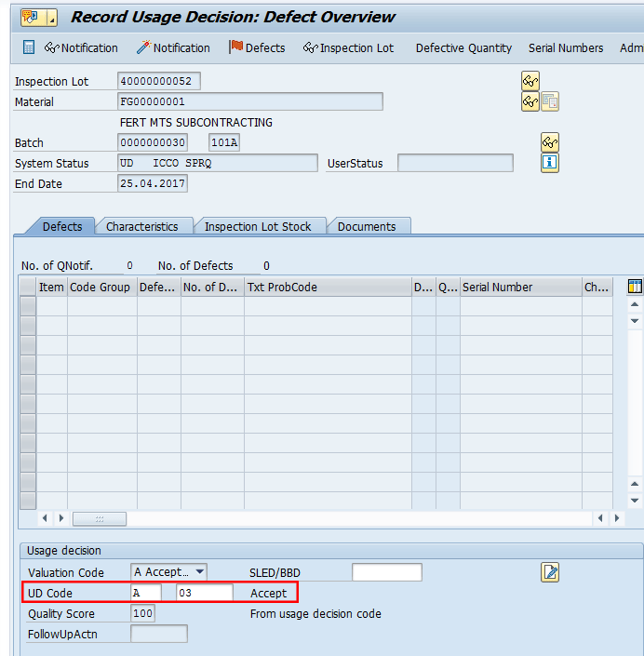Click the calculator icon in the toolbar
644x656 pixels.
click(29, 47)
